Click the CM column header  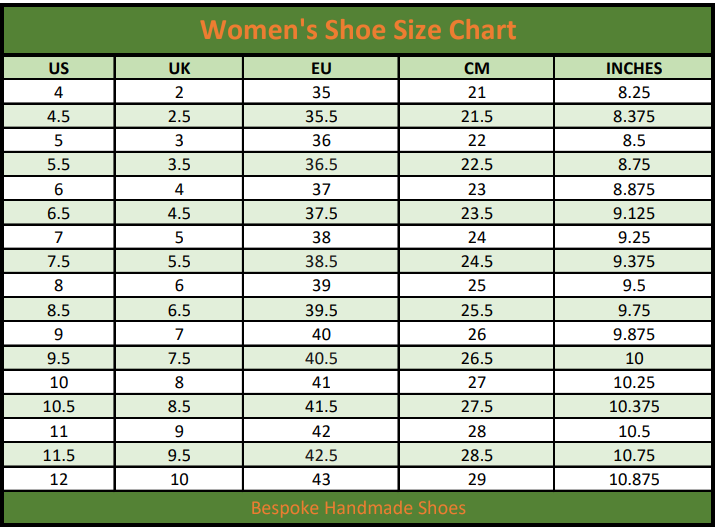coord(476,68)
